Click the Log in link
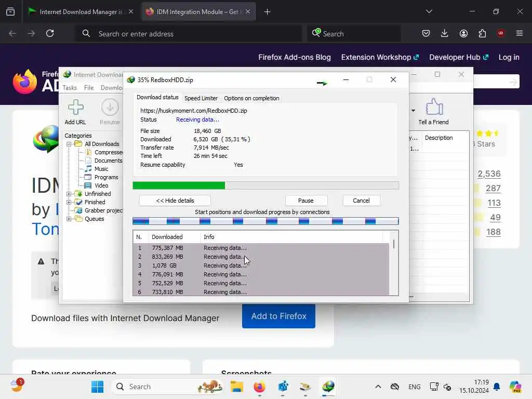 point(509,57)
